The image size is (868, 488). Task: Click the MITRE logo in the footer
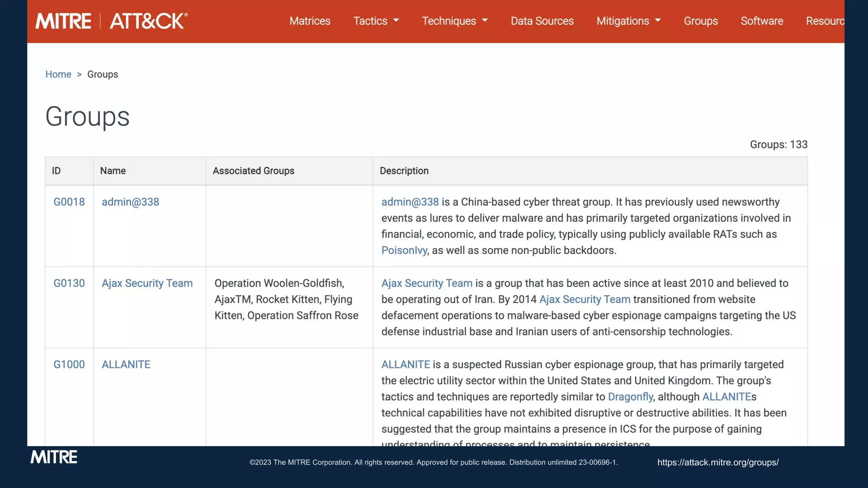tap(54, 457)
